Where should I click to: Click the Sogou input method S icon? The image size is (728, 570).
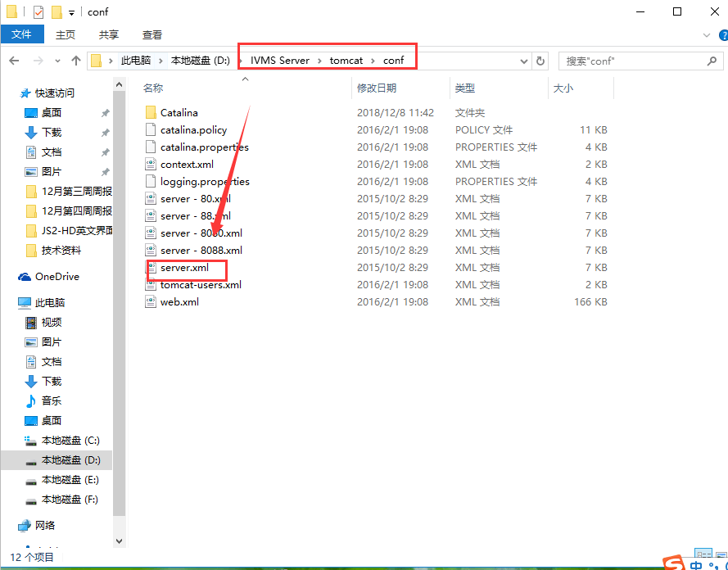673,563
